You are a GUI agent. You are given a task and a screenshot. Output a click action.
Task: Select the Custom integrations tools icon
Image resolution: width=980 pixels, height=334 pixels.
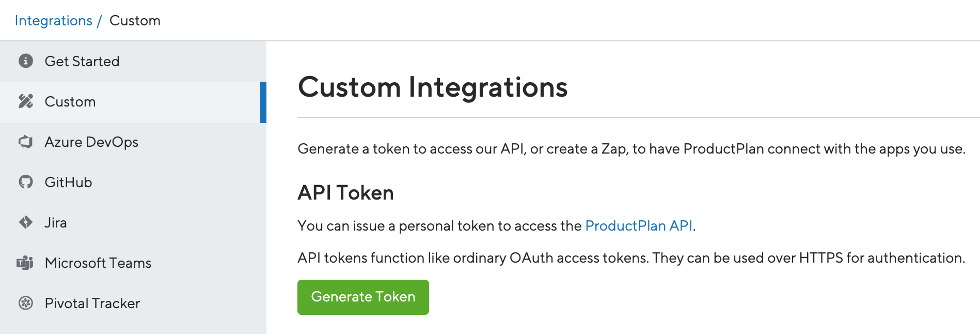(24, 101)
